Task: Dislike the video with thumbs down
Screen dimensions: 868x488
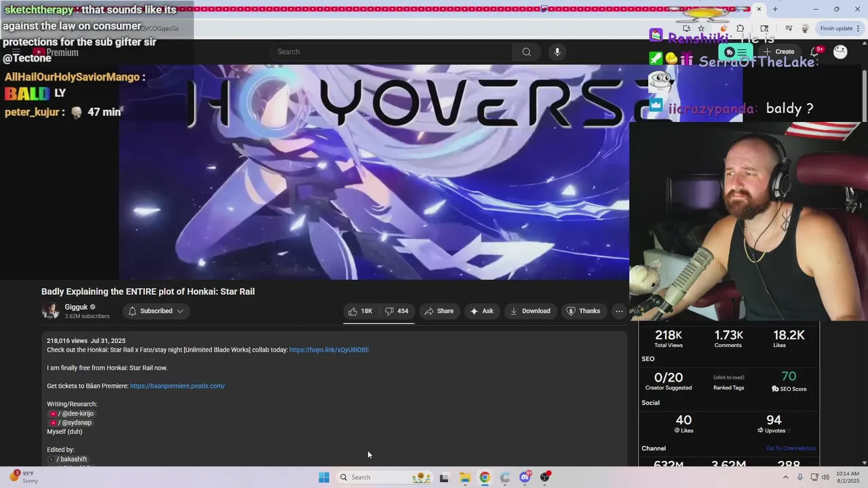Action: pyautogui.click(x=397, y=311)
